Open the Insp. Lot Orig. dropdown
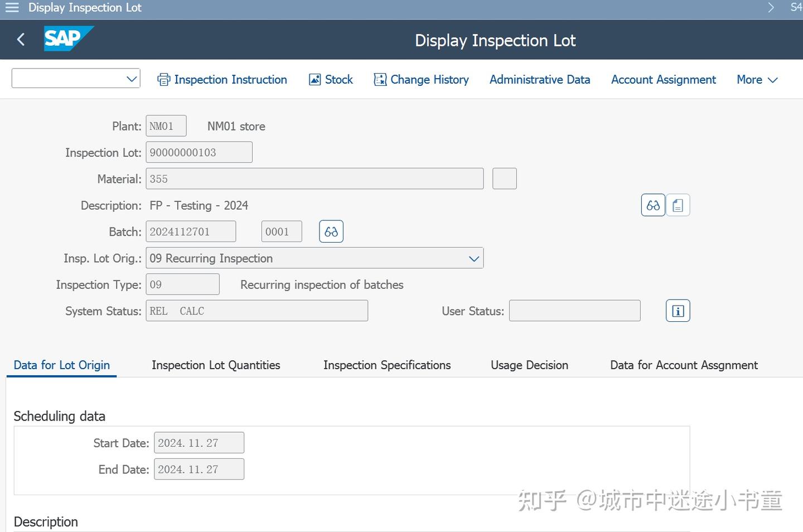 point(473,258)
